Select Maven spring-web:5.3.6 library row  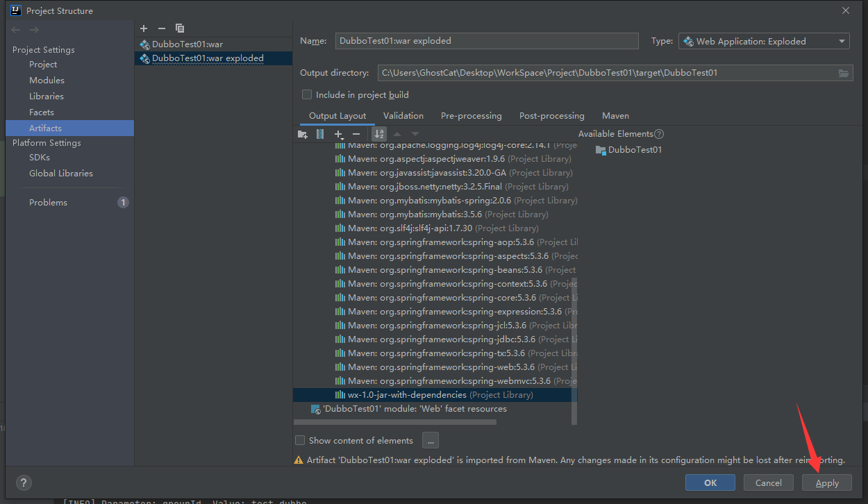(x=435, y=367)
